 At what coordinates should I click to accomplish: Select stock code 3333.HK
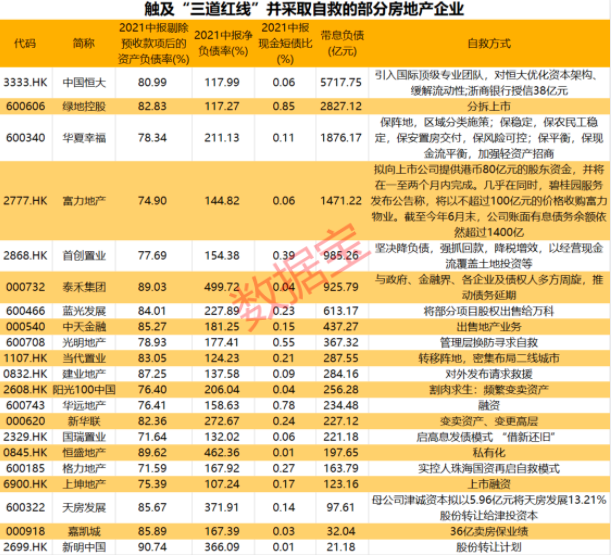tap(25, 82)
